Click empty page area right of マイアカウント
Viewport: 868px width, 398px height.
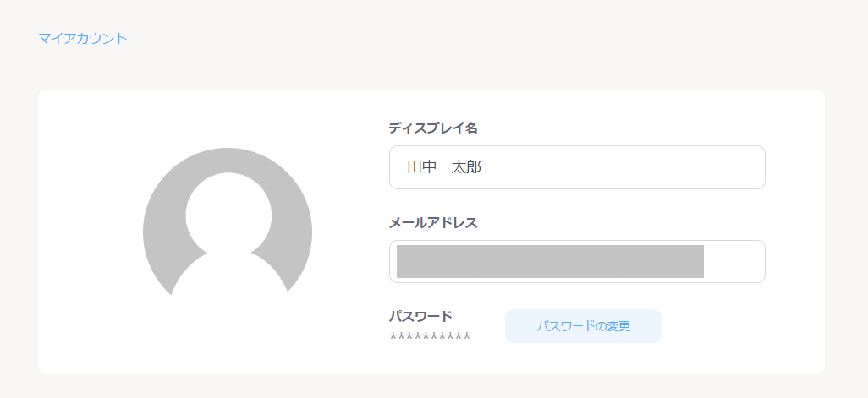423,38
